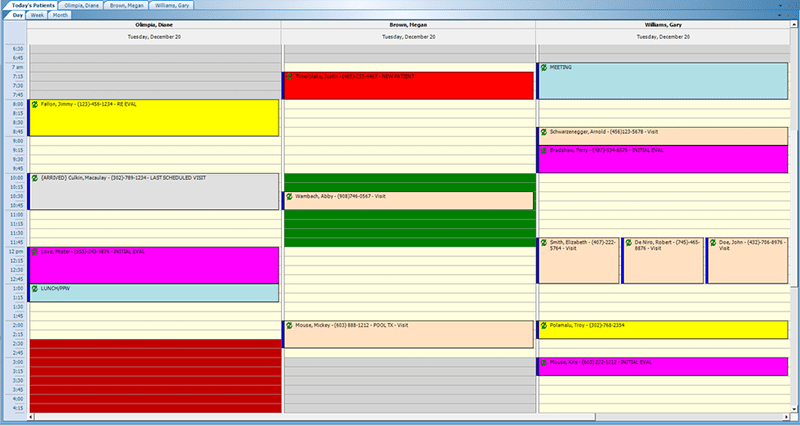Click the recurrence icon on Timberlake, Justin appointment
The image size is (800, 426).
289,77
